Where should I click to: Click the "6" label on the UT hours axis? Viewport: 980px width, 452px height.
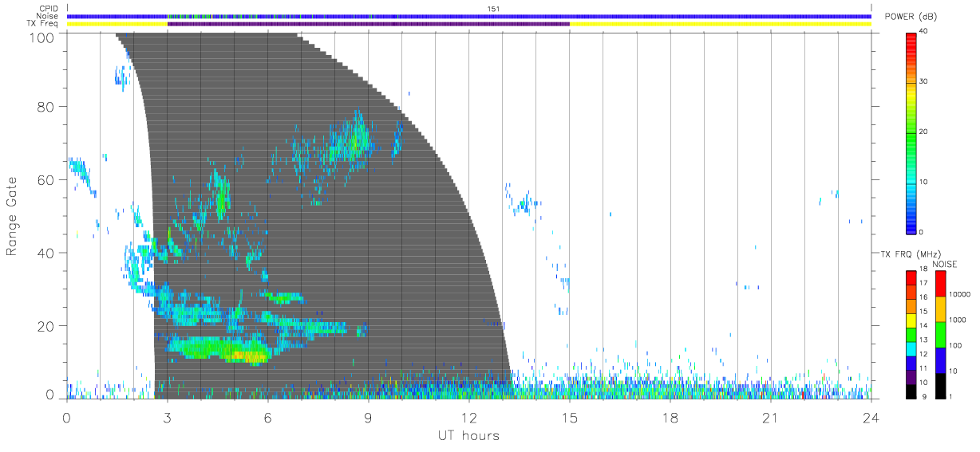268,418
